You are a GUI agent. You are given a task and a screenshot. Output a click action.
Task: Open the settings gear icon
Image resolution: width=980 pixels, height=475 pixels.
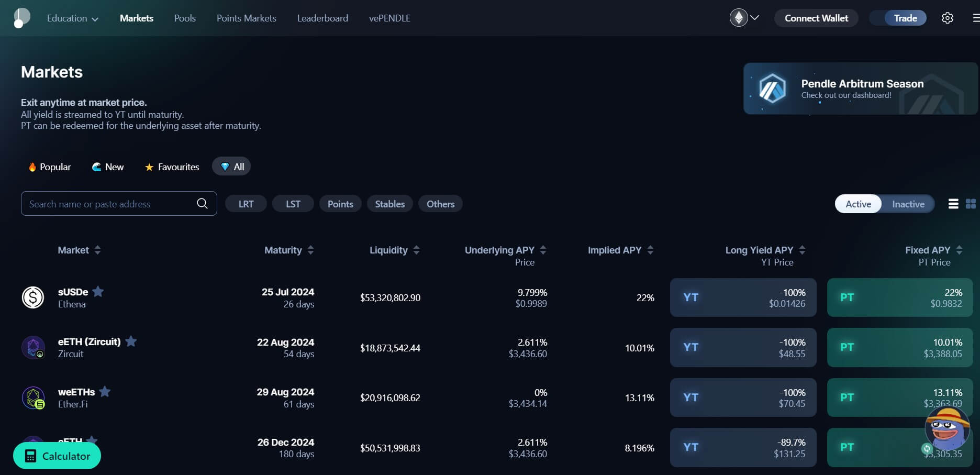coord(948,18)
